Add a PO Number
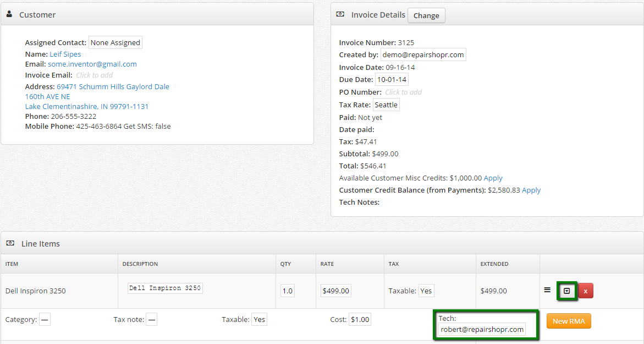644x344 pixels. click(403, 92)
